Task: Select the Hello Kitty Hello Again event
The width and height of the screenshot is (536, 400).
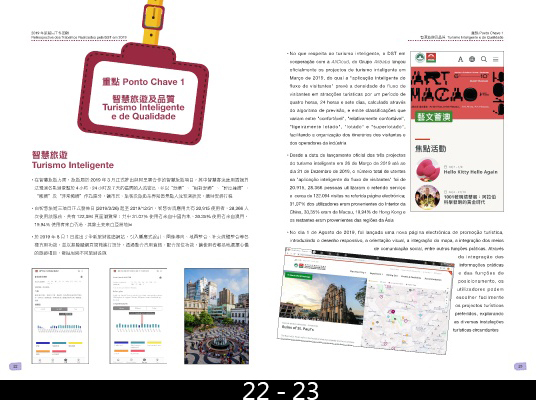Action: coord(470,172)
